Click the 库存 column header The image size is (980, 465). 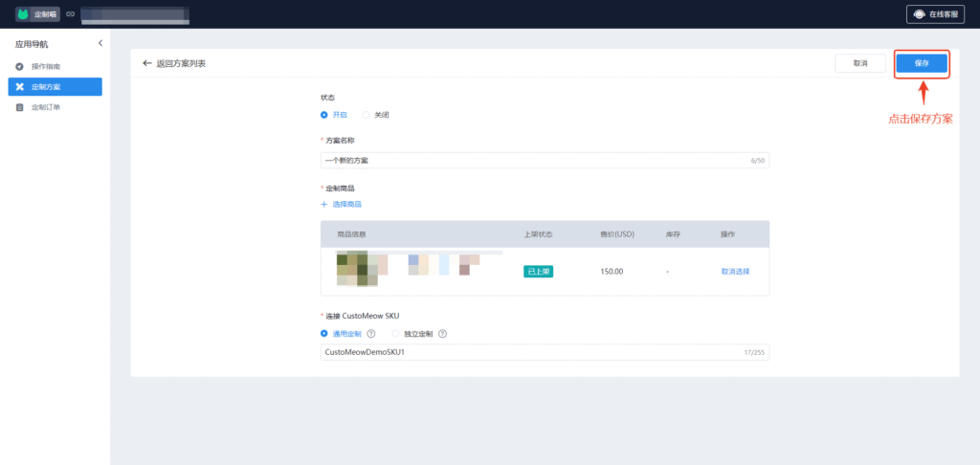click(673, 234)
